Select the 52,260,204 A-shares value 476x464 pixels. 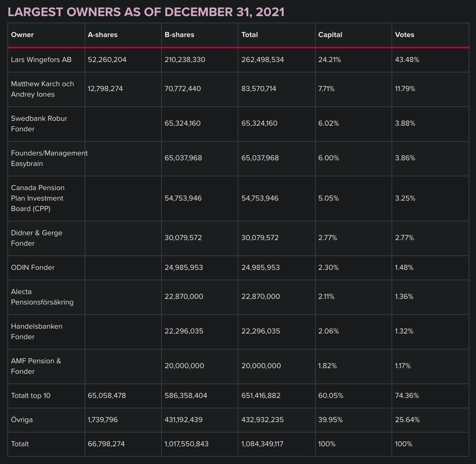(x=107, y=60)
